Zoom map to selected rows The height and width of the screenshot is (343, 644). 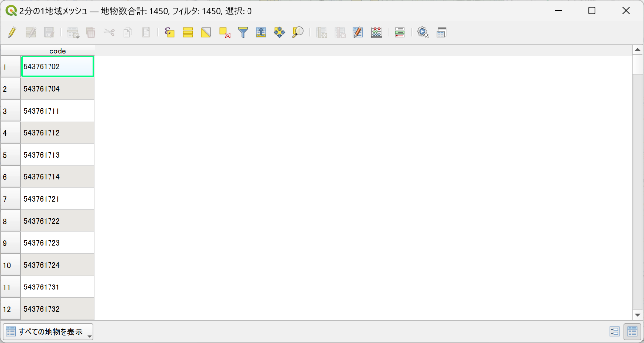[x=297, y=33]
